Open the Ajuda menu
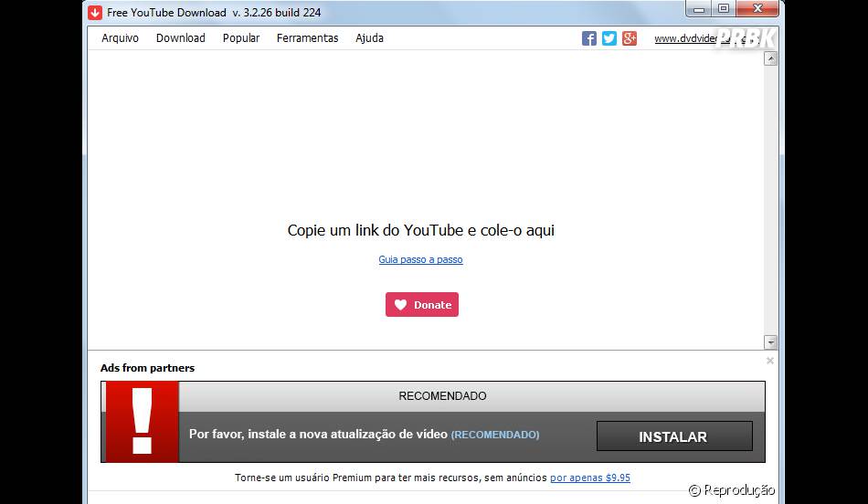Screen dimensions: 868x504 pos(369,38)
